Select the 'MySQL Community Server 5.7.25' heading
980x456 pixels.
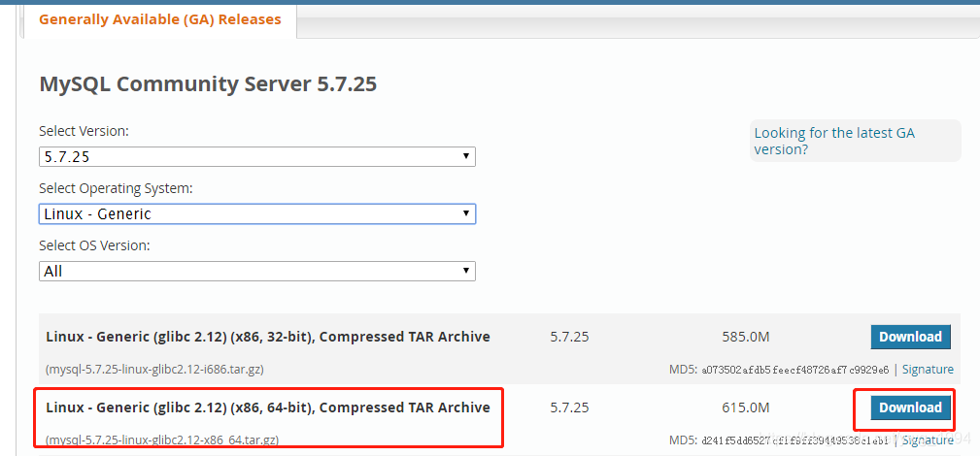[208, 83]
